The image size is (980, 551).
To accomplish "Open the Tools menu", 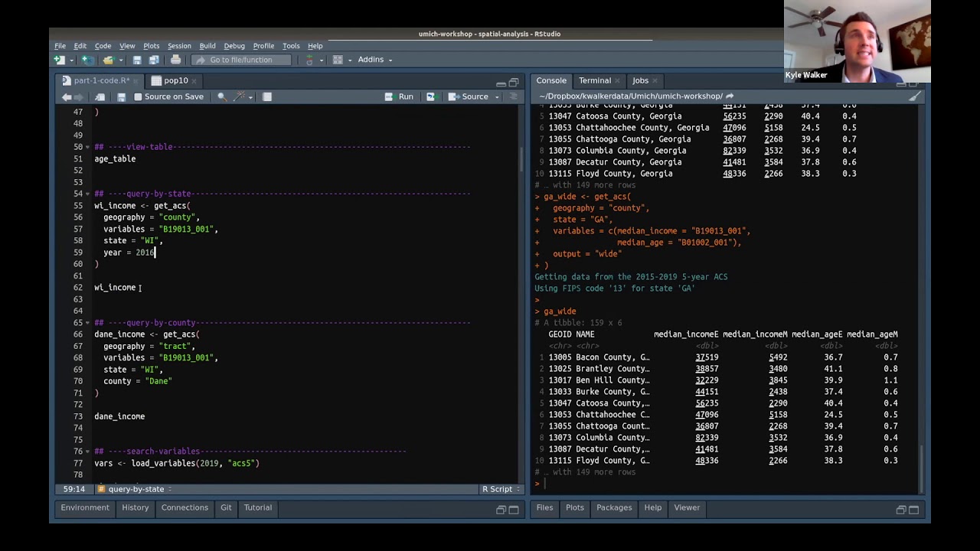I will 291,46.
